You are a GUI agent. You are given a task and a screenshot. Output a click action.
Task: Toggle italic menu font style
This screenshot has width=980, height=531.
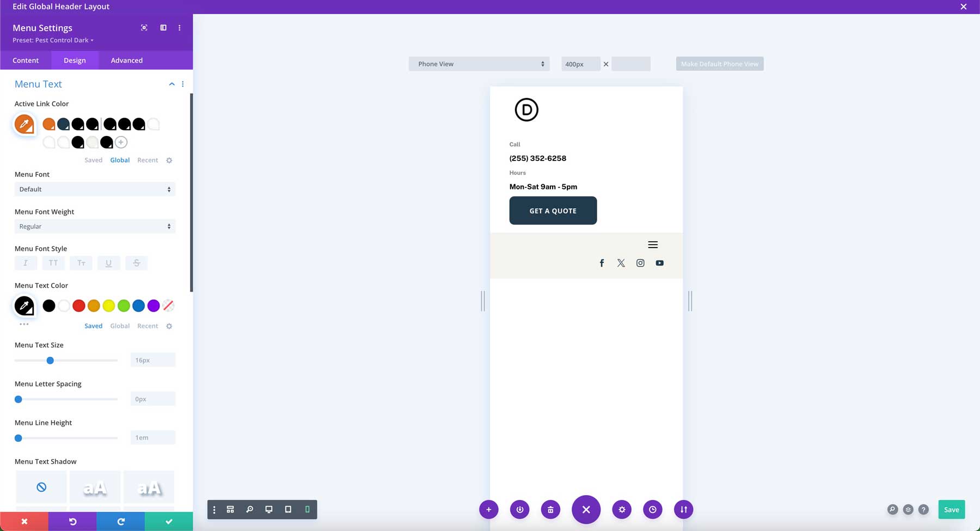pyautogui.click(x=26, y=263)
